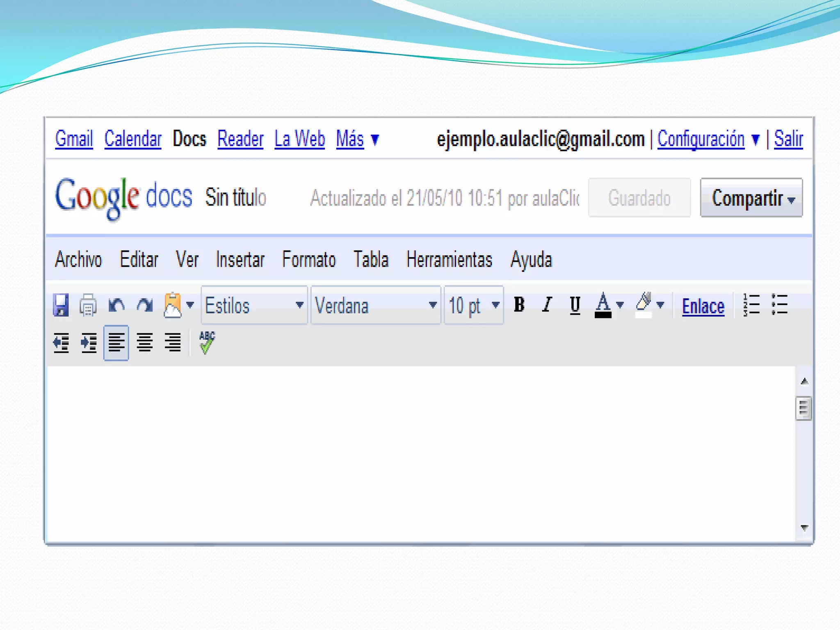Open the 10 pt font size dropdown
840x630 pixels.
click(x=474, y=305)
